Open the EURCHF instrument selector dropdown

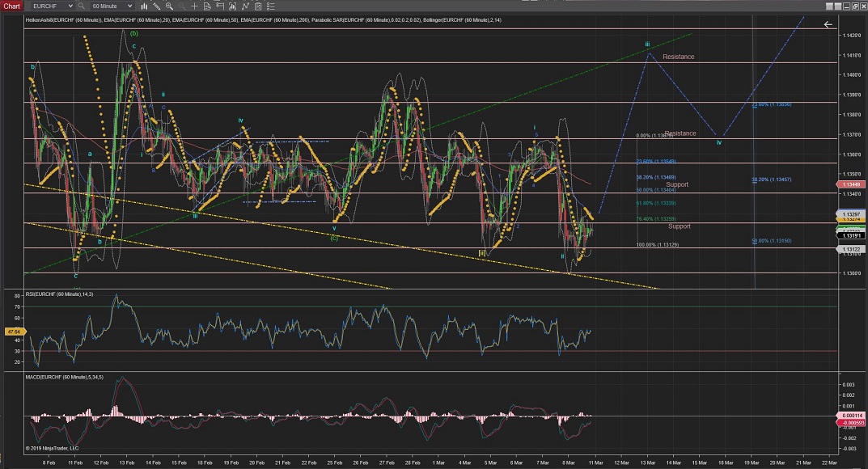point(52,6)
